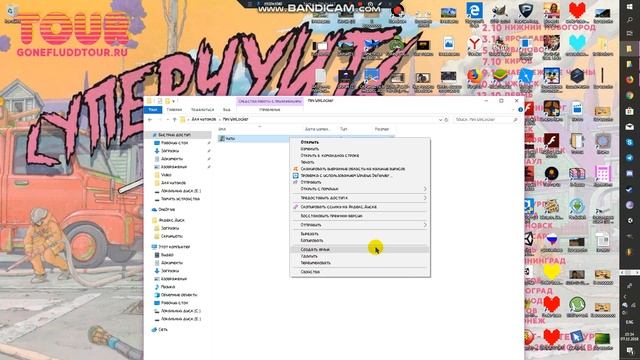The width and height of the screenshot is (640, 360).
Task: Open Локальный диск (C:) in sidebar
Action: coord(181,311)
